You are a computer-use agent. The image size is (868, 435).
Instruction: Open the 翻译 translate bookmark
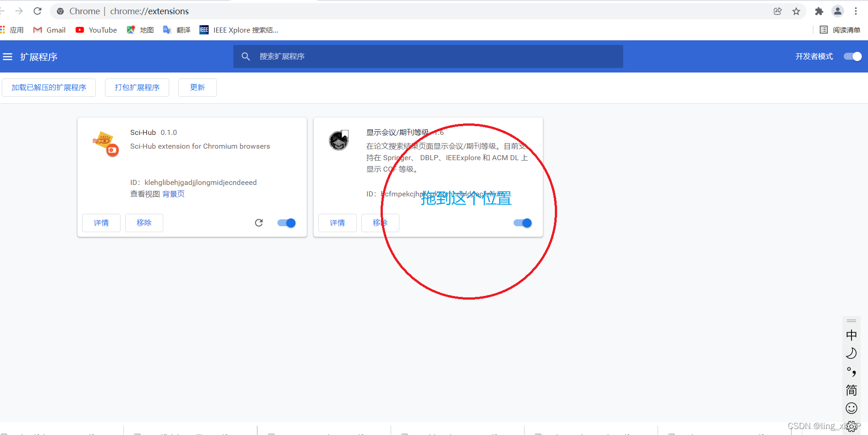coord(177,30)
